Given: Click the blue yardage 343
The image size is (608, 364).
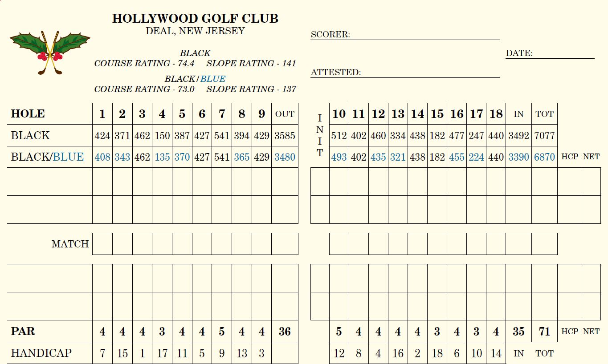Looking at the screenshot, I should coord(122,157).
